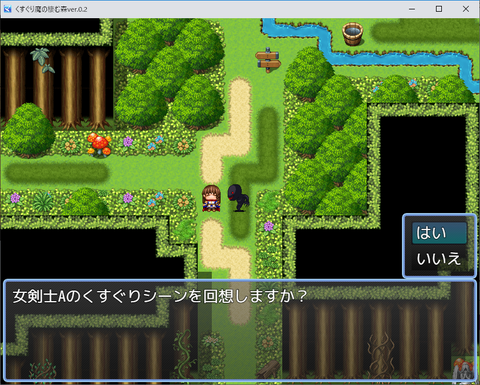Click the application icon in title bar
This screenshot has width=480, height=385.
tap(7, 9)
